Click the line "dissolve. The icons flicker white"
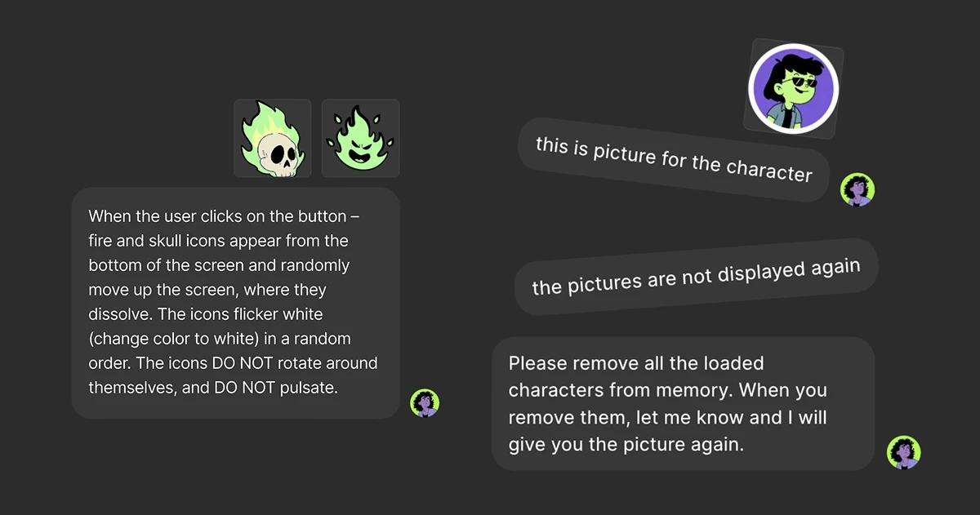The width and height of the screenshot is (980, 515). pyautogui.click(x=205, y=314)
